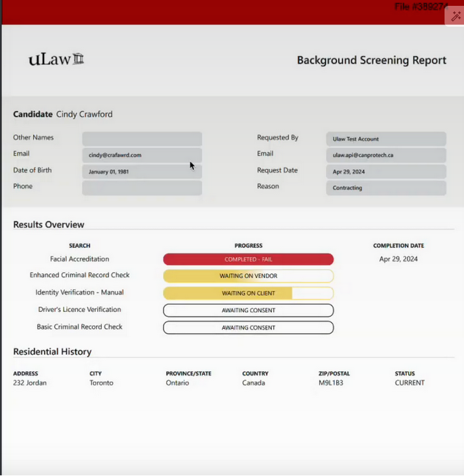Click the Other Names field

point(142,139)
